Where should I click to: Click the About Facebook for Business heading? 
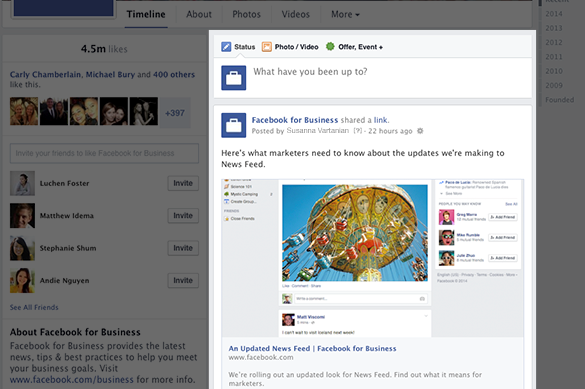(x=75, y=332)
